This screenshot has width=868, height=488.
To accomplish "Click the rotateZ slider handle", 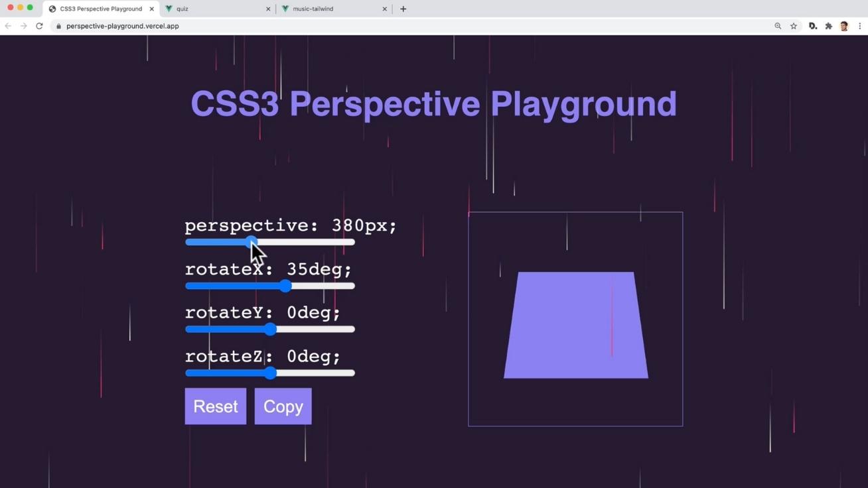I will [270, 373].
